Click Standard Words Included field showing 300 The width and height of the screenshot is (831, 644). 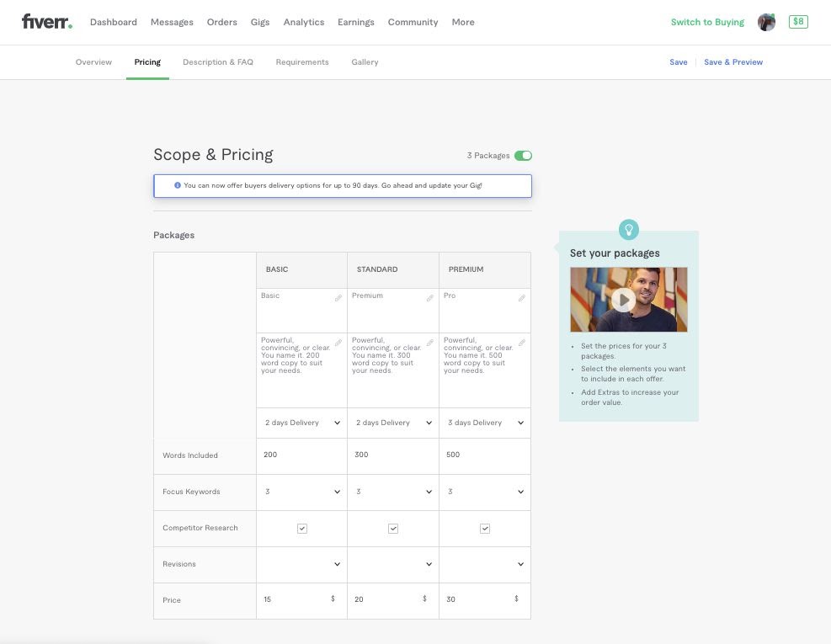tap(393, 456)
